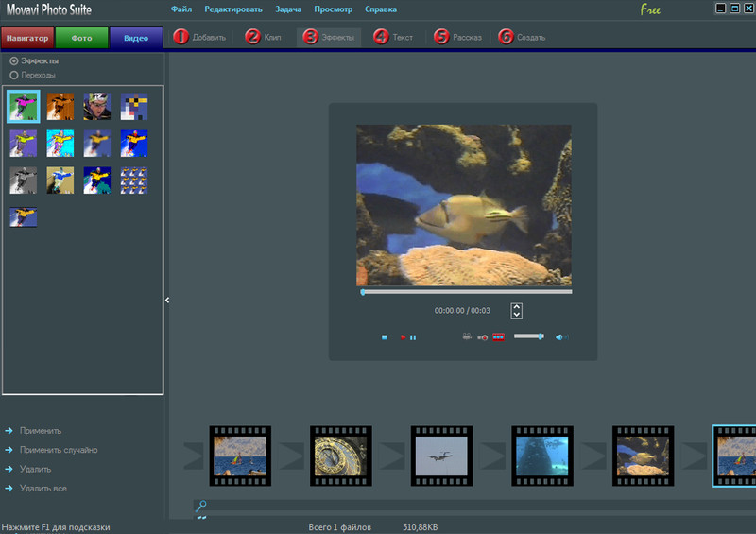Increase time with the stepper up arrow
Image resolution: width=756 pixels, height=534 pixels.
[x=516, y=307]
